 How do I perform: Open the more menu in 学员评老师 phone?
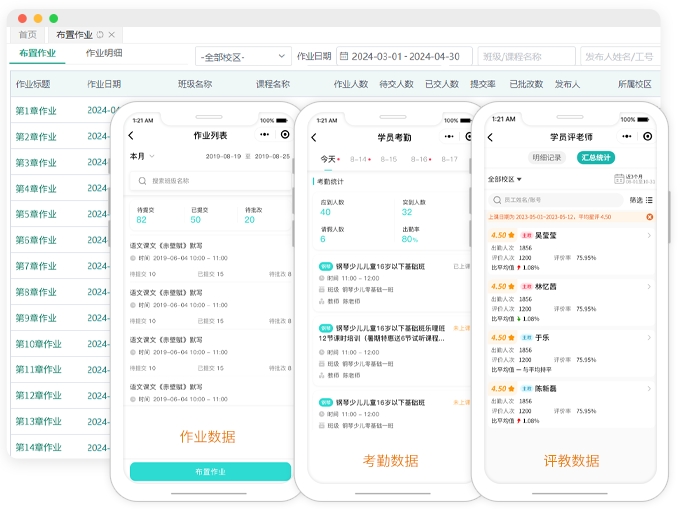point(627,136)
